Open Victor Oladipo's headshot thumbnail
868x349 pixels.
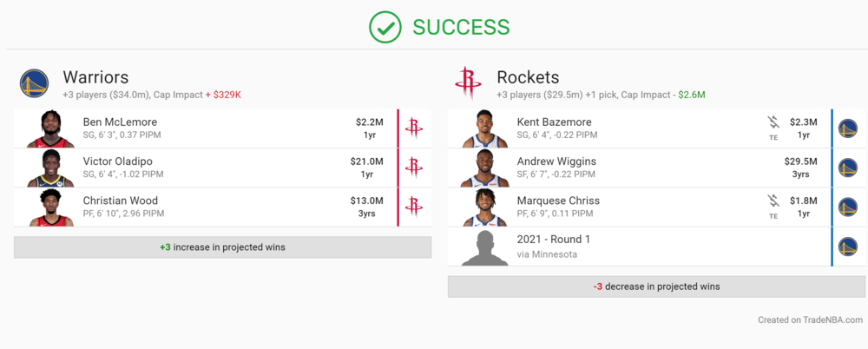point(50,168)
